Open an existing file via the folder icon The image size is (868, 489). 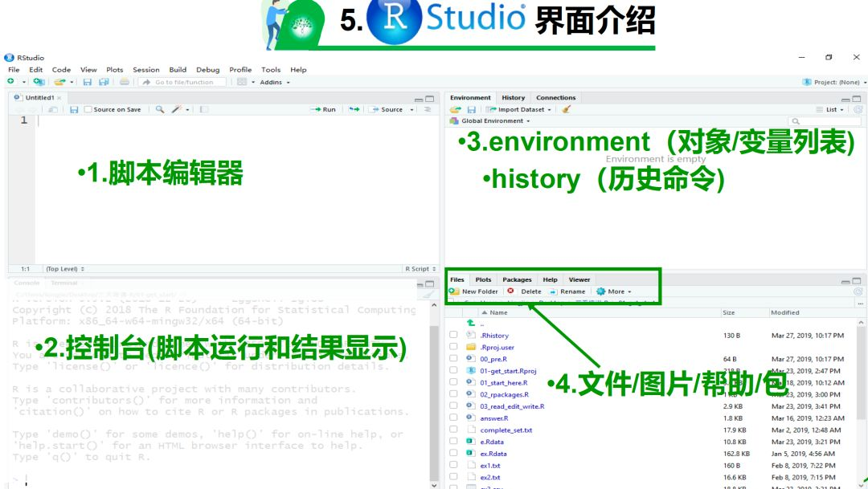coord(59,82)
